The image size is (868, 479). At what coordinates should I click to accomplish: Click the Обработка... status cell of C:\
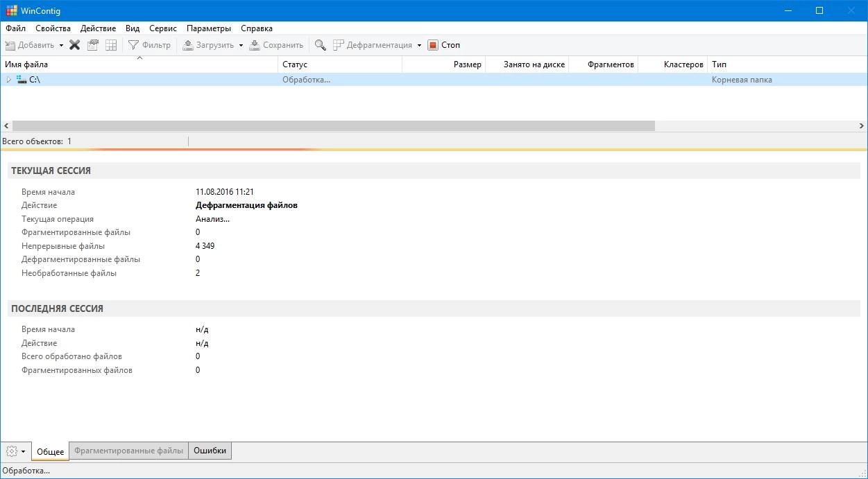pyautogui.click(x=306, y=80)
